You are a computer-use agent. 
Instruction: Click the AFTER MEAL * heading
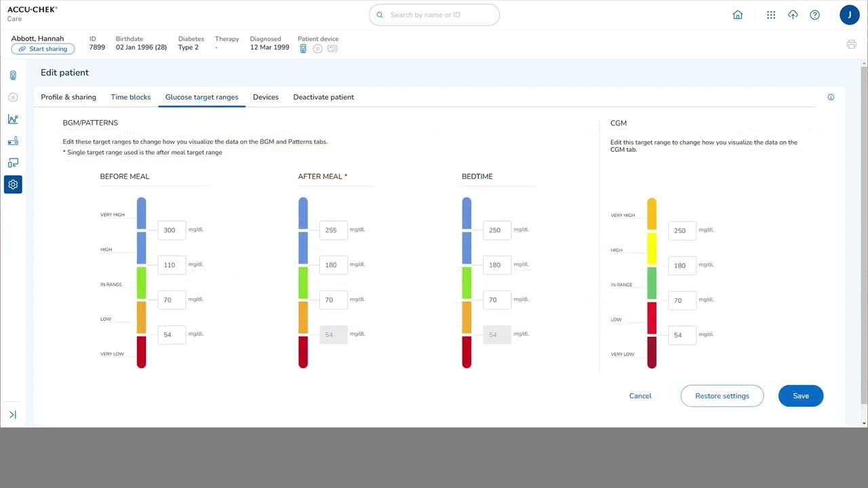(323, 176)
